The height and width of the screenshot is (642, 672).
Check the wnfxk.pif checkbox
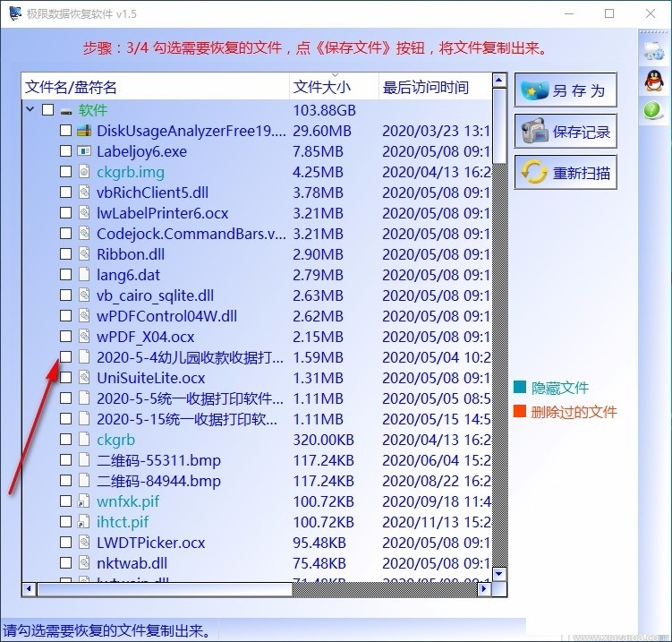coord(65,501)
